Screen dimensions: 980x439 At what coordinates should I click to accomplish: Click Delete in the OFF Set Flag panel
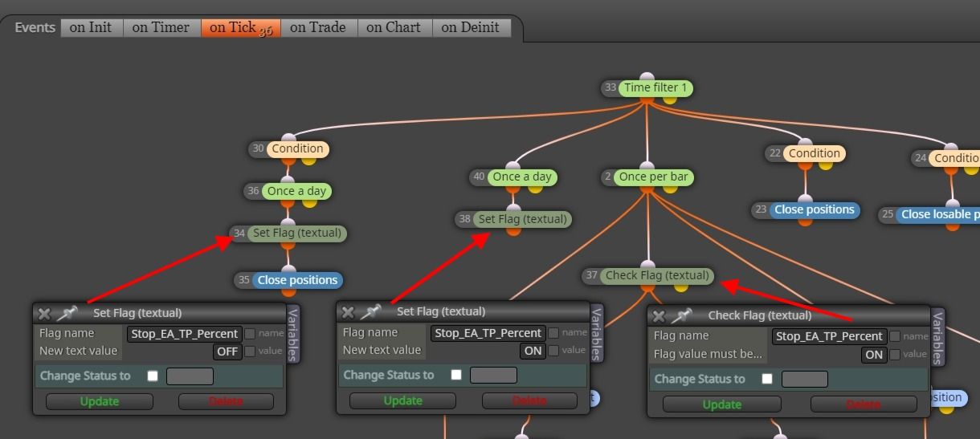tap(226, 401)
